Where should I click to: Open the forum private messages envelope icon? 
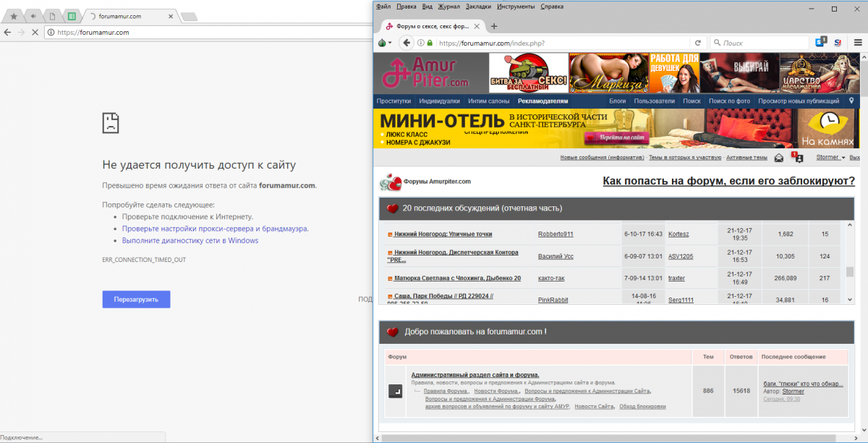click(779, 157)
